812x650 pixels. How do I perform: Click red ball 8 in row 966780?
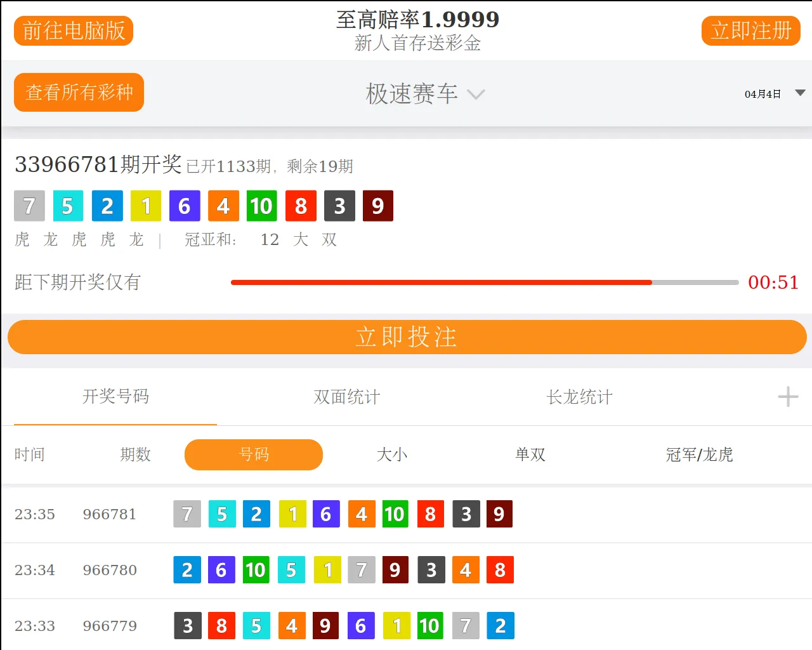pos(500,570)
